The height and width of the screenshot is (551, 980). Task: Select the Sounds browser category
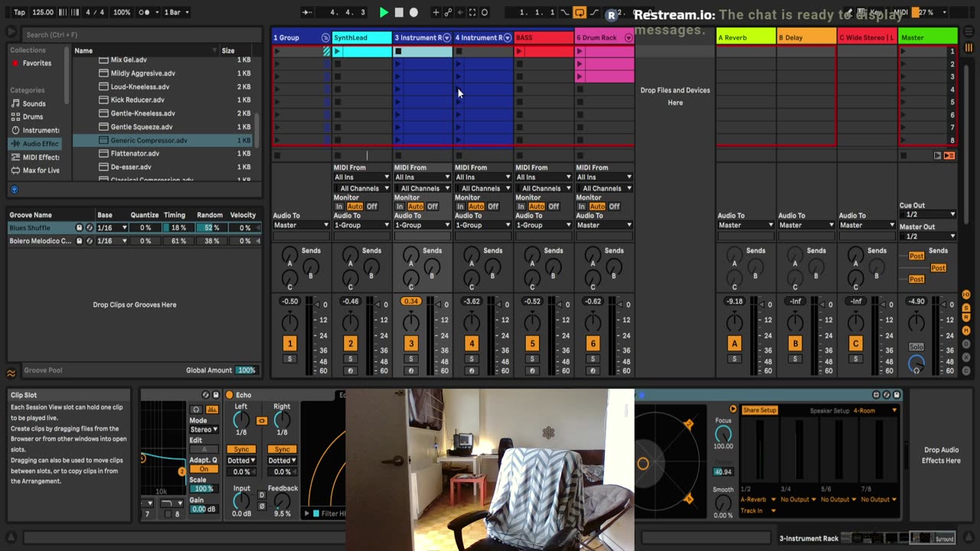pos(34,103)
